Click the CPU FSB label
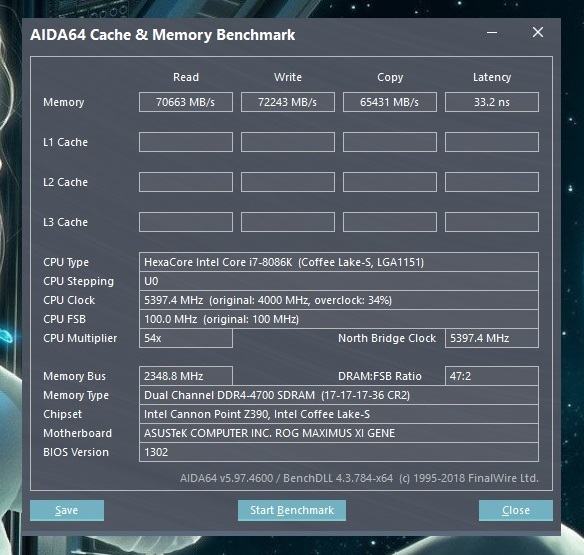Screen dimensions: 584x555 click(x=64, y=319)
